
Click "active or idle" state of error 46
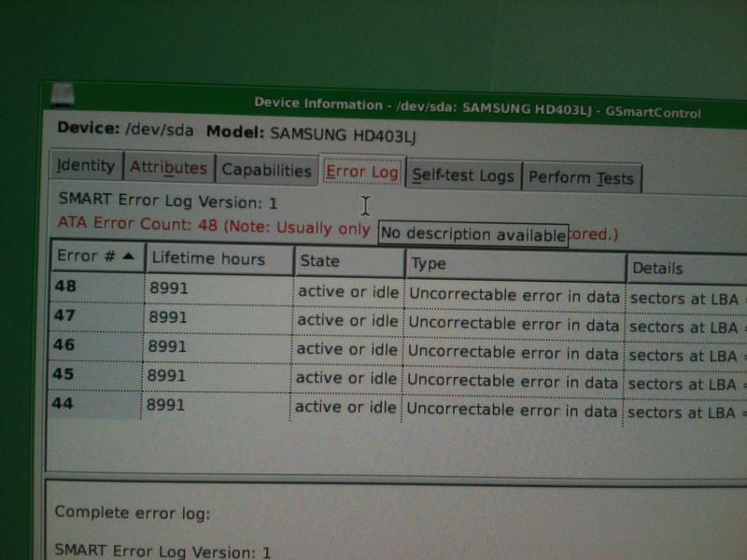(346, 349)
